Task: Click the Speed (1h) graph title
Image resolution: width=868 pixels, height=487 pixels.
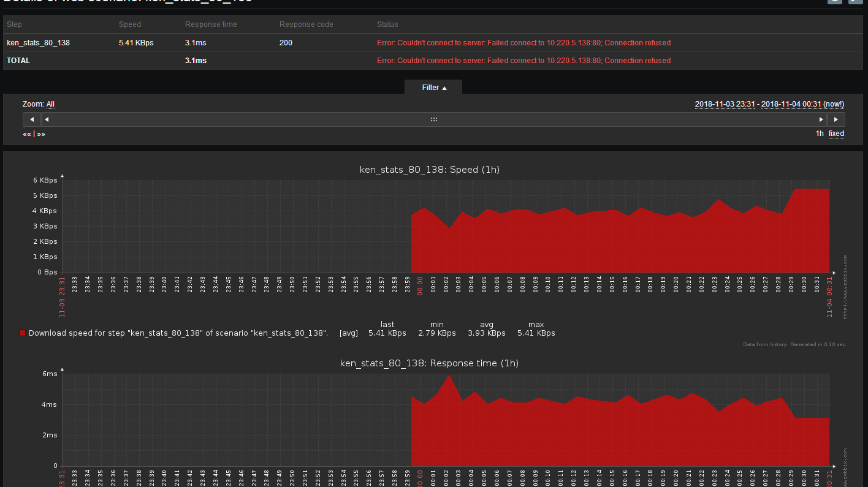Action: [430, 170]
